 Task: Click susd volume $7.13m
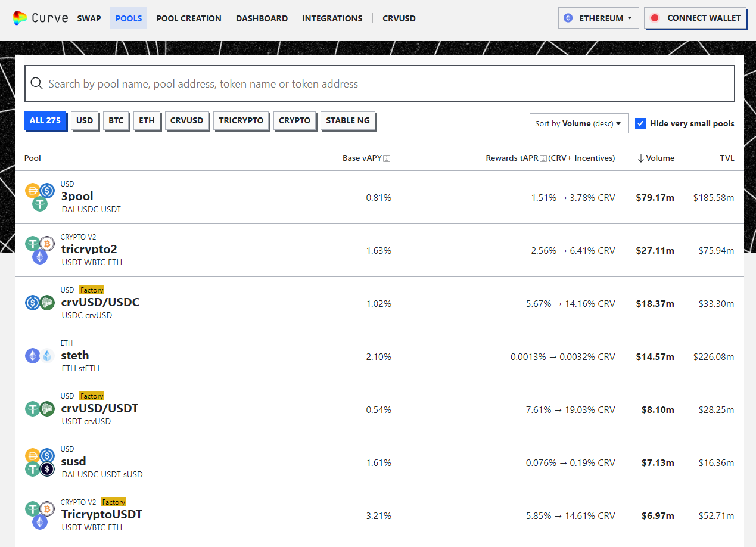[x=658, y=463]
